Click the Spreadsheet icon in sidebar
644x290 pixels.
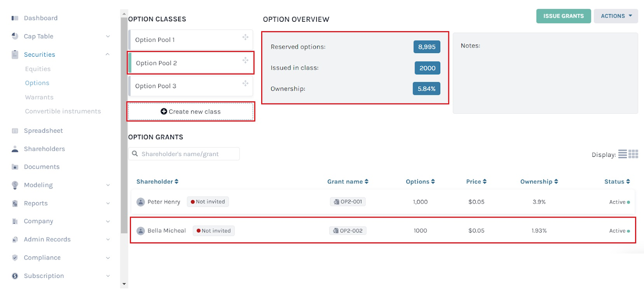15,131
